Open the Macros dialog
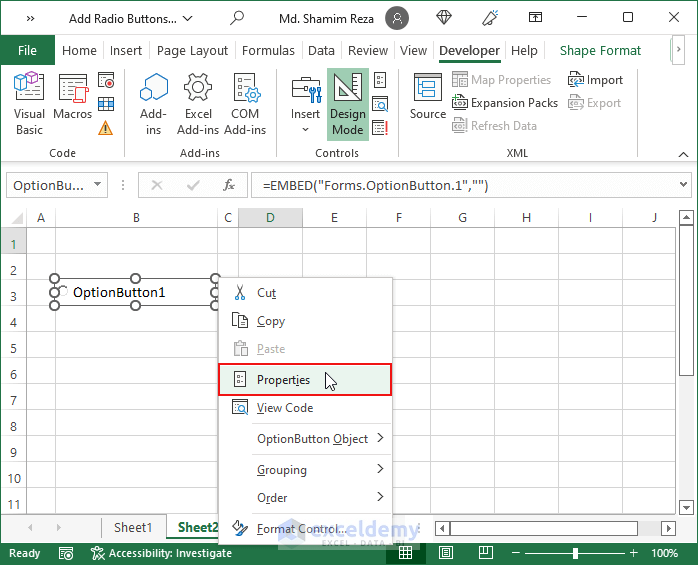Image resolution: width=698 pixels, height=565 pixels. (73, 97)
